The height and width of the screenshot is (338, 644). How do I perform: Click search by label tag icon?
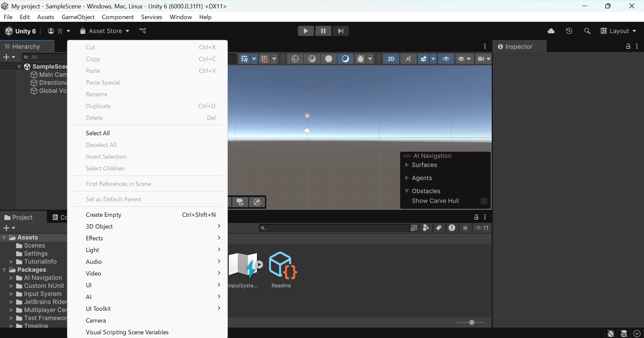[439, 228]
